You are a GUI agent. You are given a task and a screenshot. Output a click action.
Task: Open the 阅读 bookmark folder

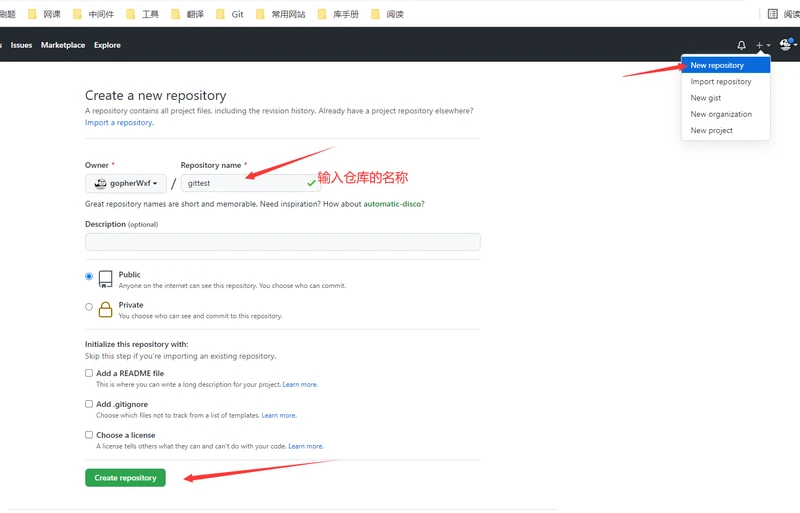click(387, 14)
